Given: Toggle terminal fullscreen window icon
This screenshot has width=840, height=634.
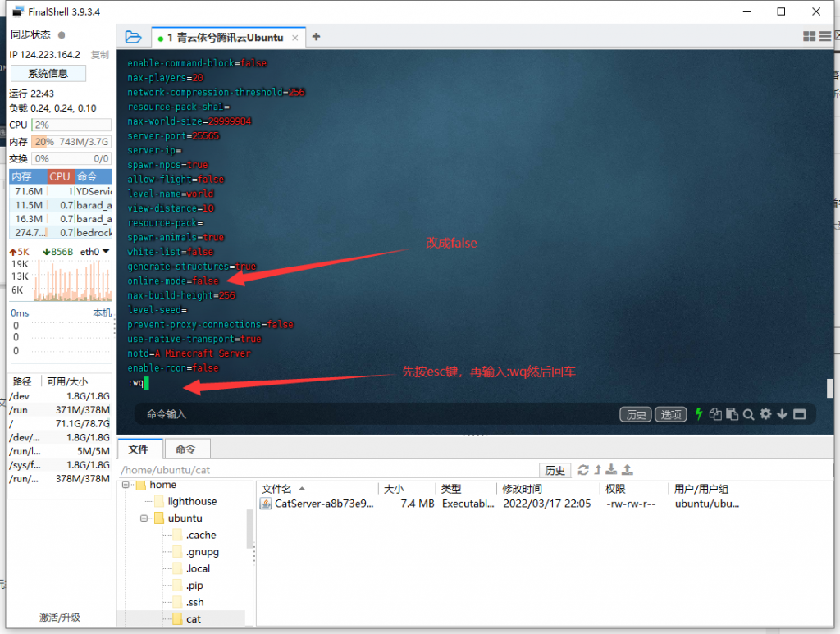Looking at the screenshot, I should pos(799,414).
